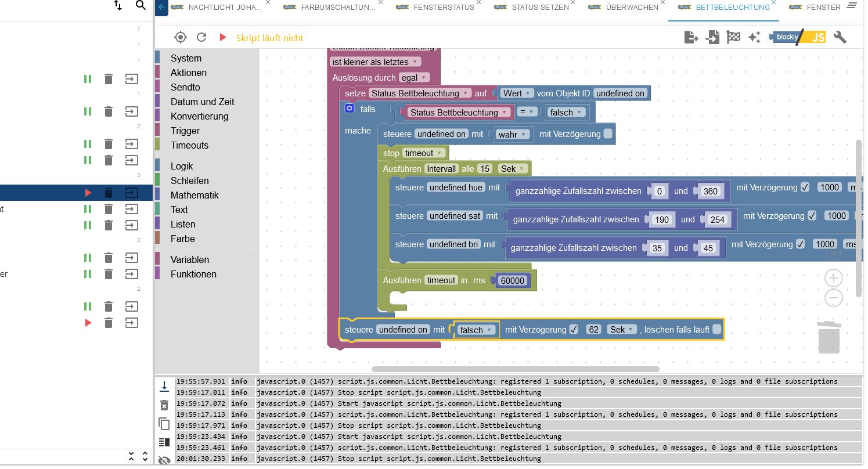This screenshot has width=868, height=469.
Task: Clear the log with the trash icon
Action: click(164, 405)
